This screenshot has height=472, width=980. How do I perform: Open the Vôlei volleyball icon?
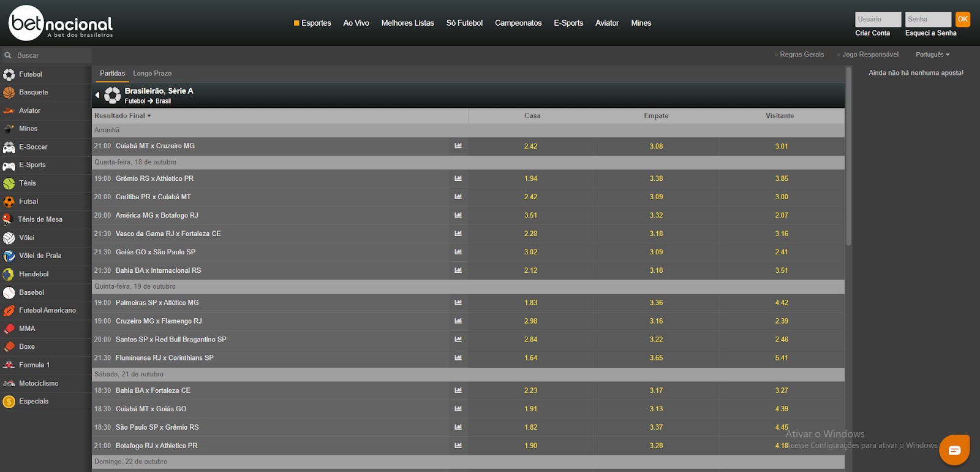9,238
